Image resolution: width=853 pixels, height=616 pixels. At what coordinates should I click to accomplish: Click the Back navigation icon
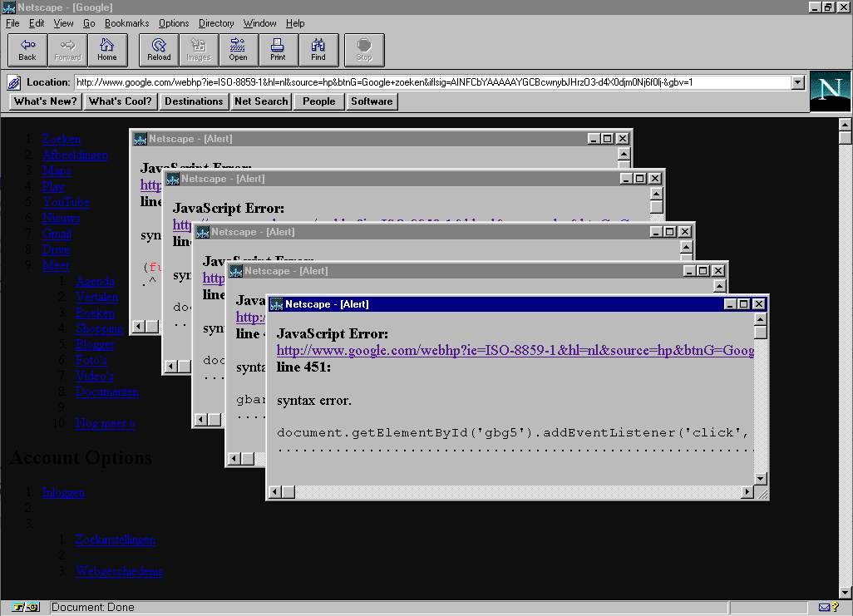coord(26,50)
